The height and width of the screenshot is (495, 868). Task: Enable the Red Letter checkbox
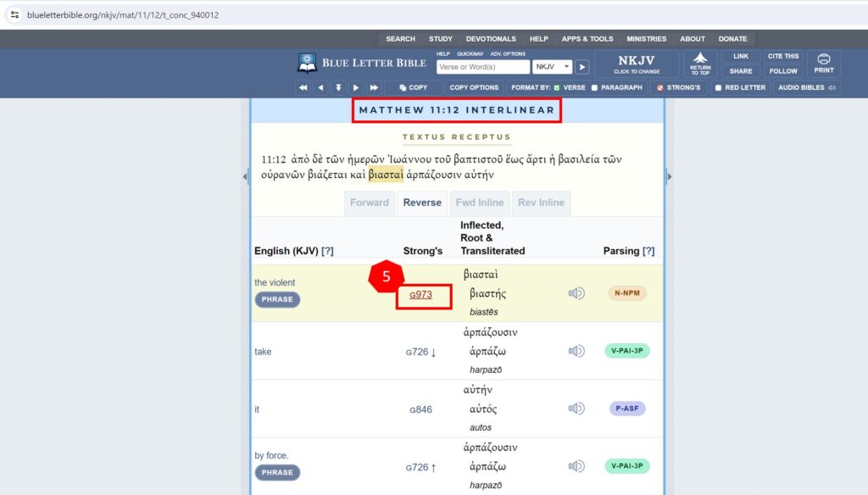718,87
